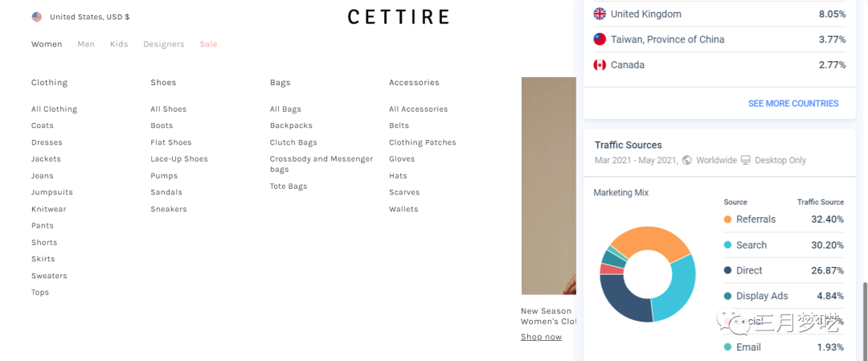868x361 pixels.
Task: Go to the Sneakers category
Action: coord(169,209)
